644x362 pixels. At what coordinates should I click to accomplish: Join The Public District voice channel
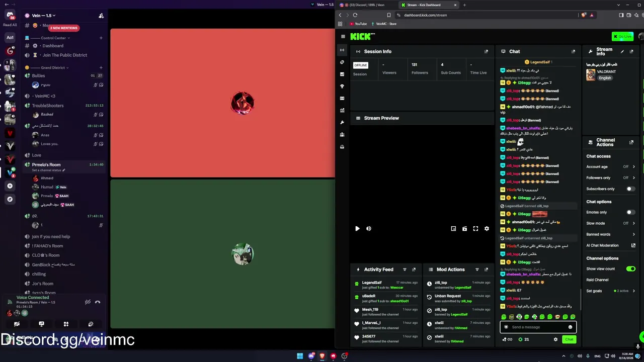point(64,55)
